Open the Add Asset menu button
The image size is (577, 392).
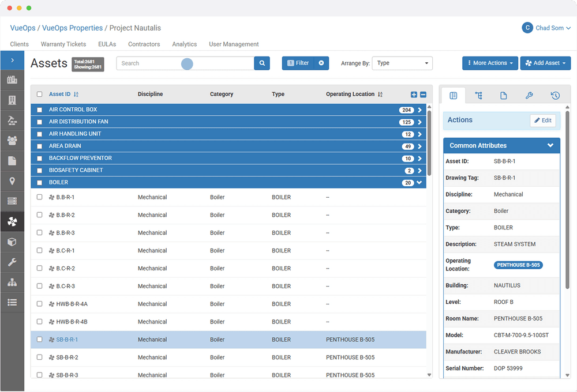tap(545, 63)
